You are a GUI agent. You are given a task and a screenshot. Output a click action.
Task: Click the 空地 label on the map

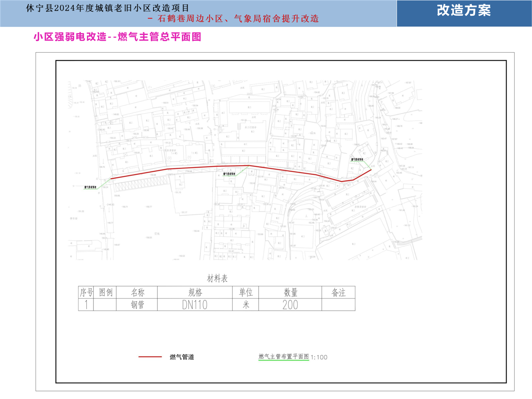[157, 234]
